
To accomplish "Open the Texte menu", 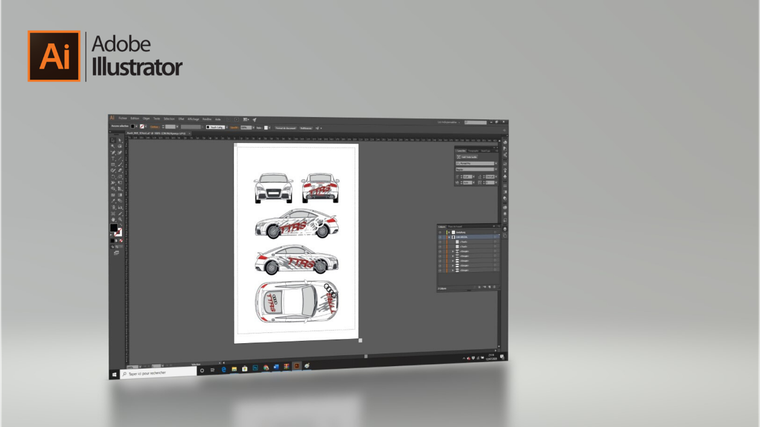I will tap(157, 119).
